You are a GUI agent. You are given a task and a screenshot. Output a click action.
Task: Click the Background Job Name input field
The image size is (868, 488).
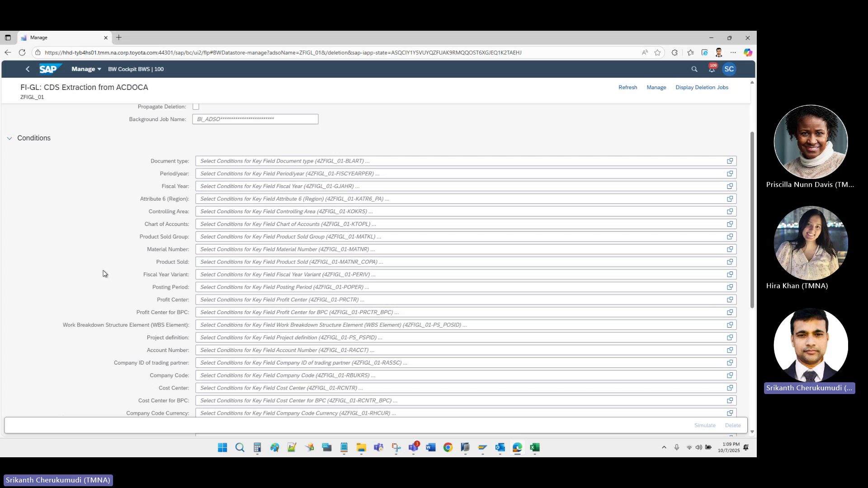point(255,119)
